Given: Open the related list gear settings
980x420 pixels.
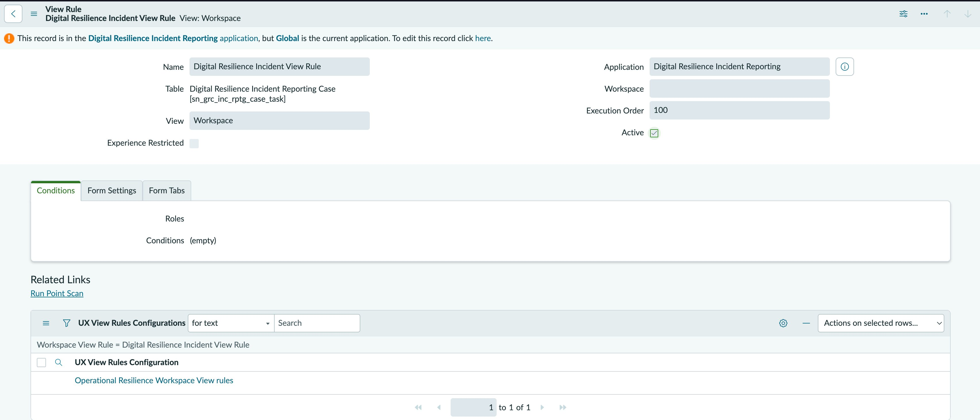Looking at the screenshot, I should [783, 323].
